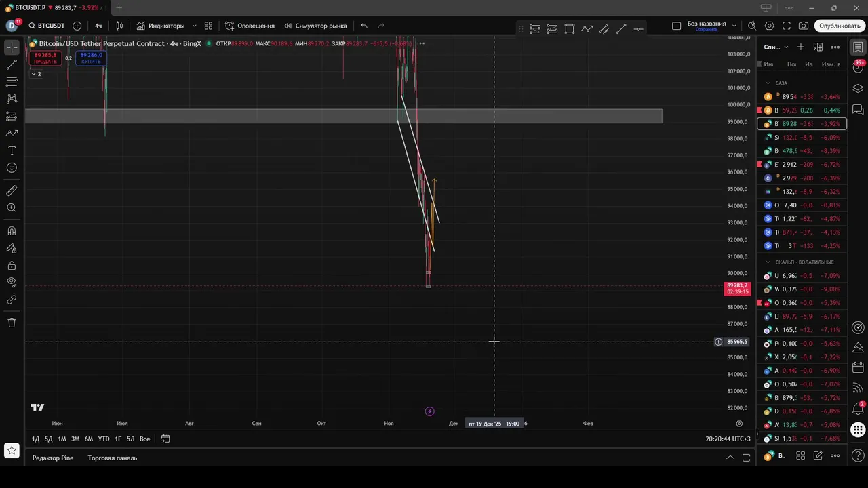Open watchlist name dropdown Спи…
This screenshot has width=868, height=488.
click(x=776, y=47)
